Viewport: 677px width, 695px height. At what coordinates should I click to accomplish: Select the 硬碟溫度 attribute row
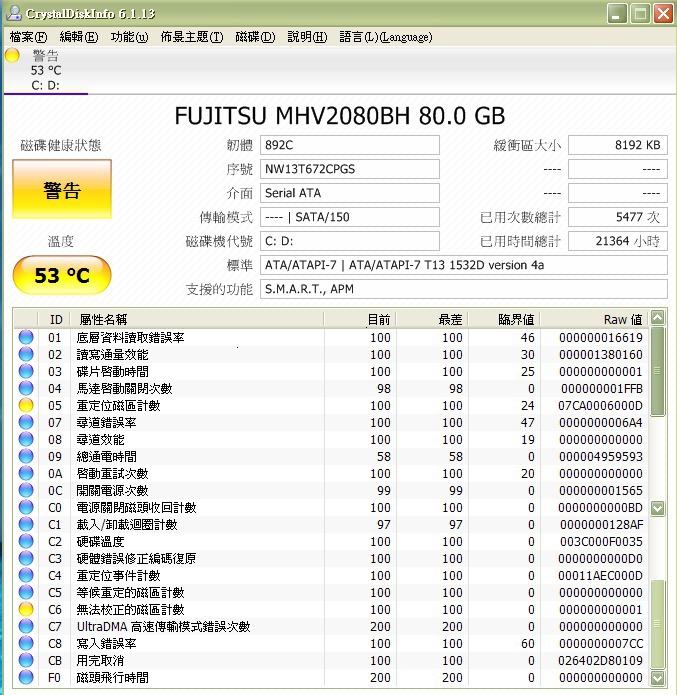[331, 541]
